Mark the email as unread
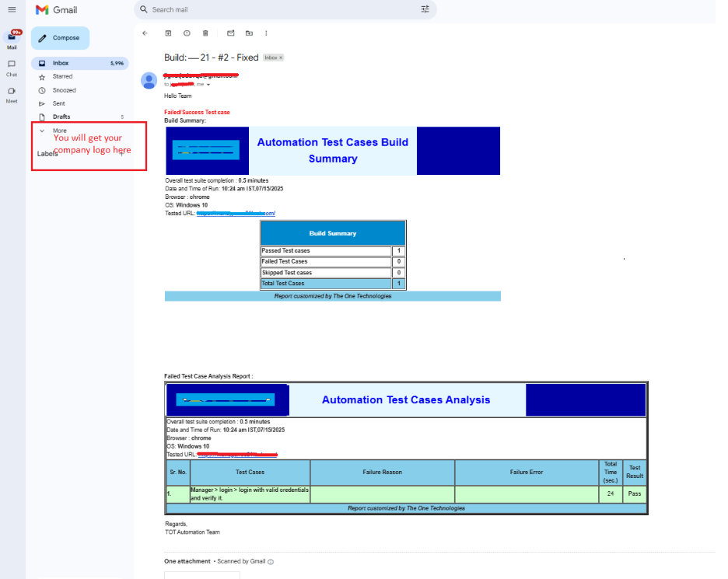Image resolution: width=728 pixels, height=579 pixels. (x=230, y=33)
